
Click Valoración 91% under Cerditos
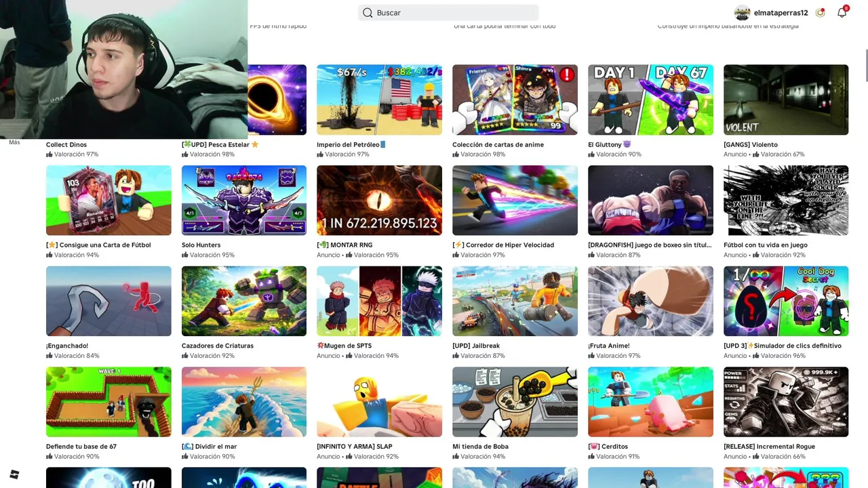614,457
